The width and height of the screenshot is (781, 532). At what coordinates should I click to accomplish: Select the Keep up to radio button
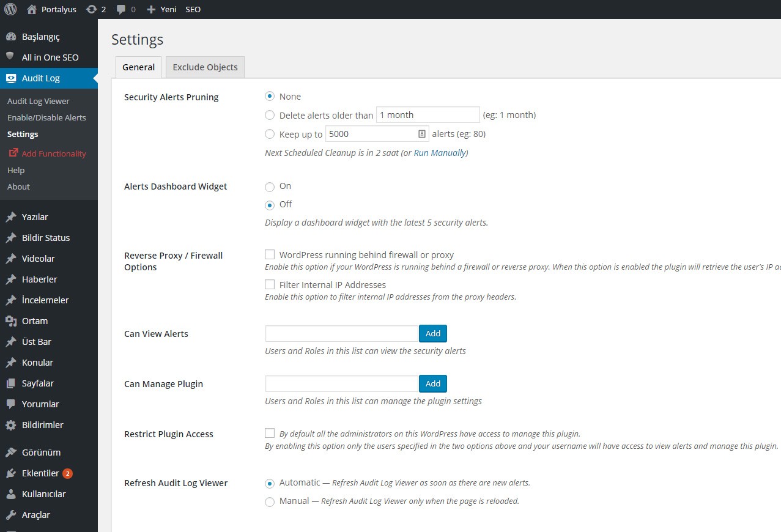pos(270,134)
